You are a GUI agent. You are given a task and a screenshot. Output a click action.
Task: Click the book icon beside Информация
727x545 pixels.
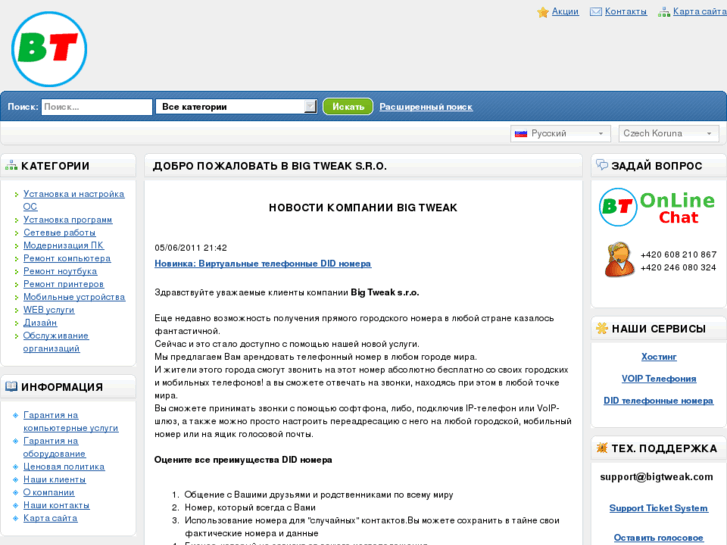(11, 386)
